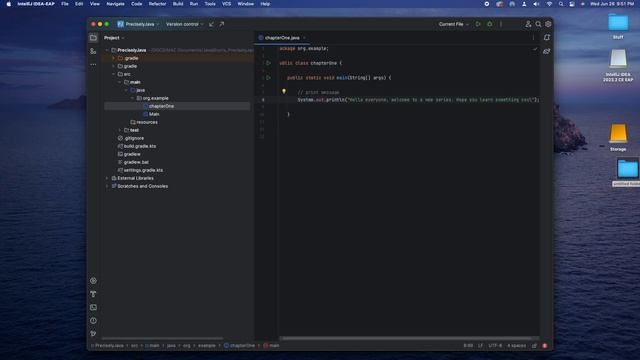Click the update project incoming arrow icon
This screenshot has height=360, width=640.
point(211,24)
